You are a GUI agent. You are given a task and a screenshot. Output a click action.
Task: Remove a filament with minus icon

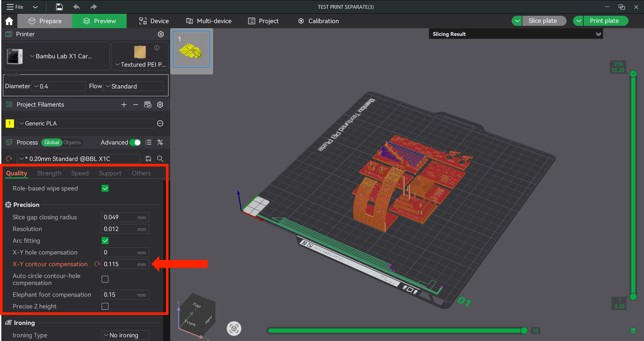coord(136,104)
